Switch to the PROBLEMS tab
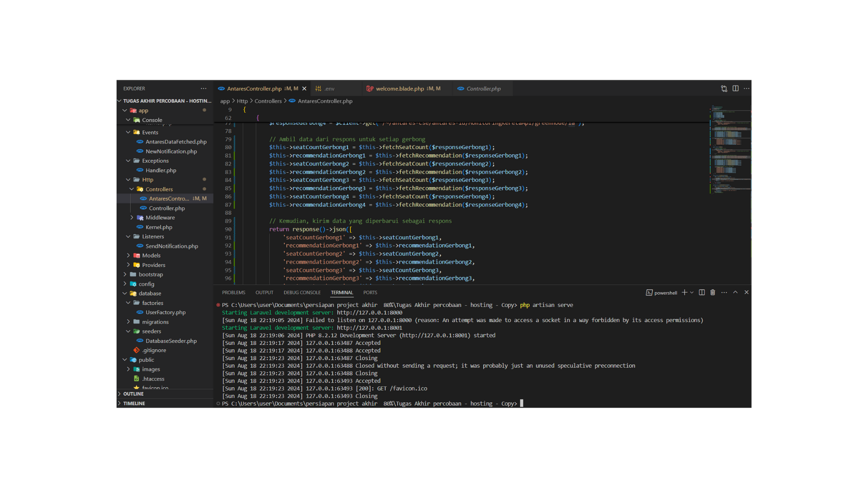 (233, 292)
